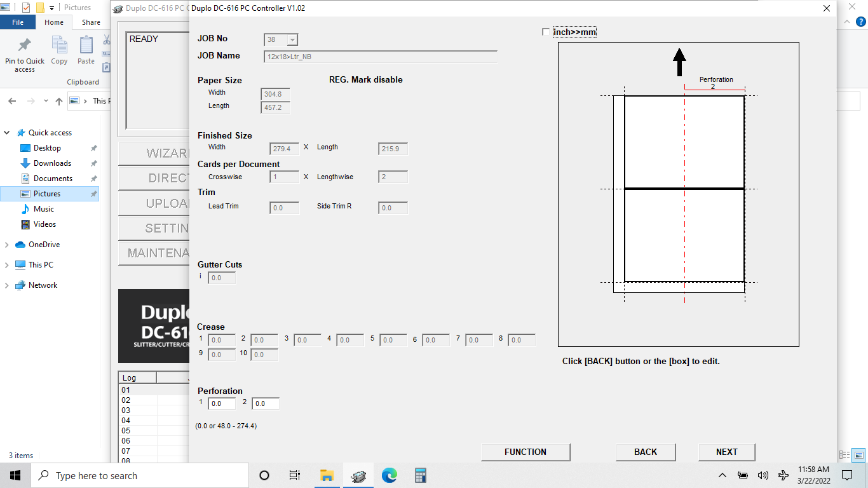Click the volume speaker icon in tray

pos(763,475)
